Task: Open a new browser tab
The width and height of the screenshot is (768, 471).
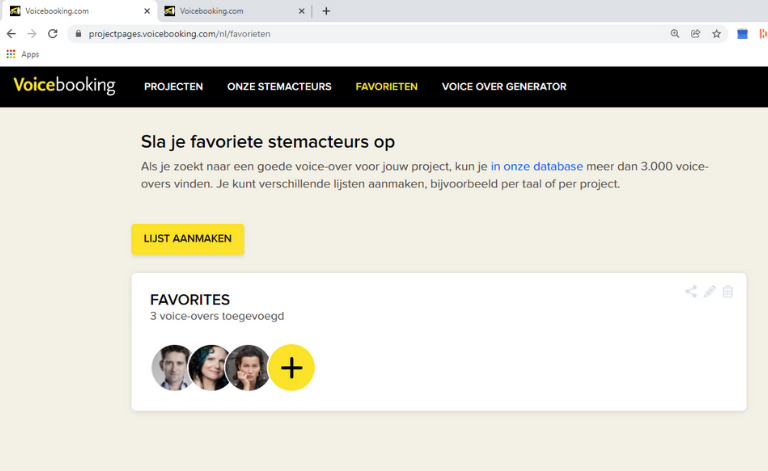Action: tap(326, 11)
